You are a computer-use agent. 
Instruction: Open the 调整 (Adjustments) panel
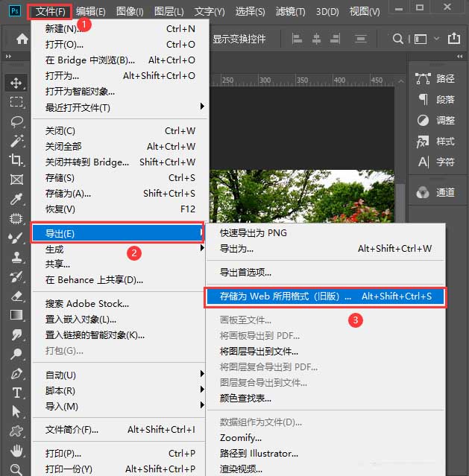click(x=435, y=120)
